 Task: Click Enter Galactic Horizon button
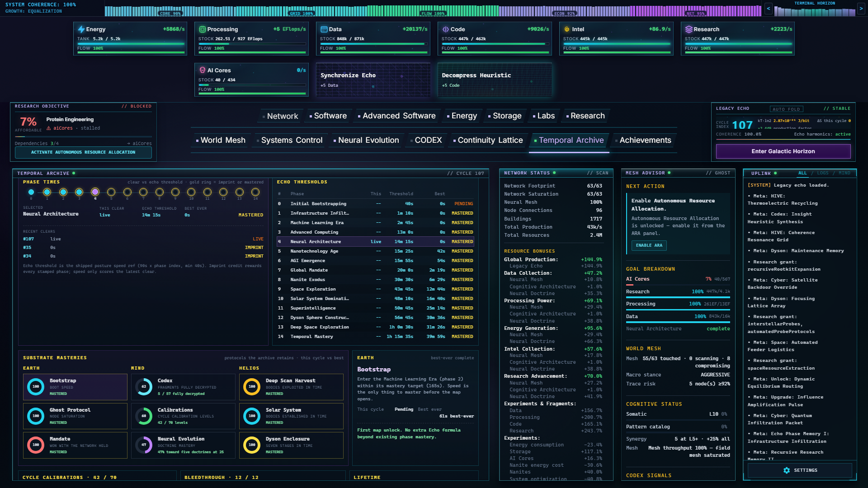[x=783, y=151]
